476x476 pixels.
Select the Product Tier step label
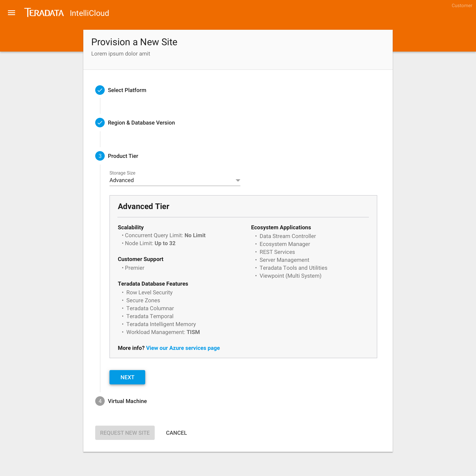point(123,156)
